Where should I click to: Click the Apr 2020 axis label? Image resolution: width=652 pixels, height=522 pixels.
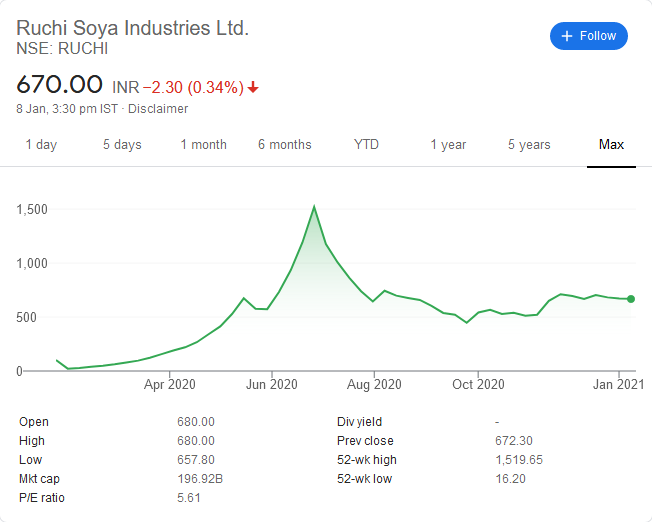coord(170,384)
